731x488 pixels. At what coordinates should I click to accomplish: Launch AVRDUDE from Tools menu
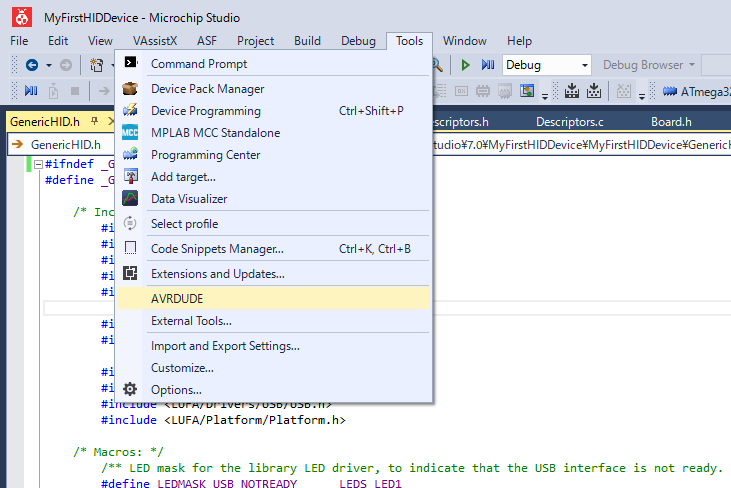[273, 298]
